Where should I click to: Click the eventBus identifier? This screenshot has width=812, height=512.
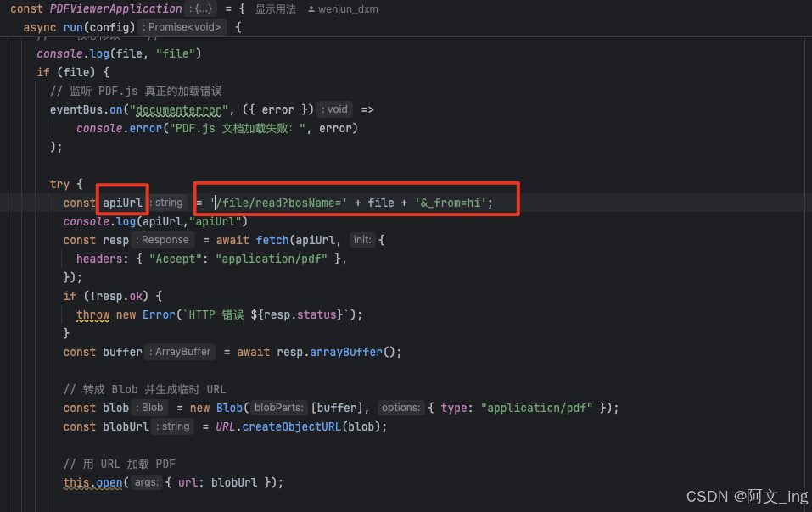[x=76, y=109]
